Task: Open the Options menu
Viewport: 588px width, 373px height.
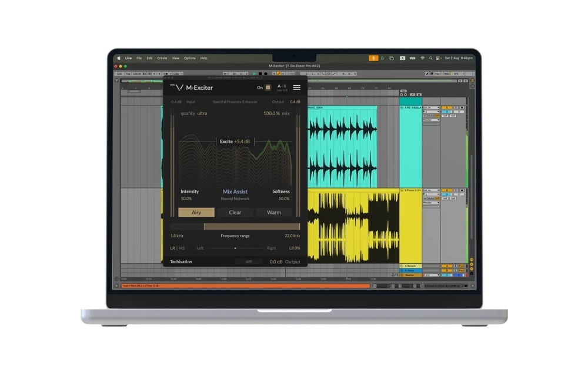Action: click(x=190, y=58)
